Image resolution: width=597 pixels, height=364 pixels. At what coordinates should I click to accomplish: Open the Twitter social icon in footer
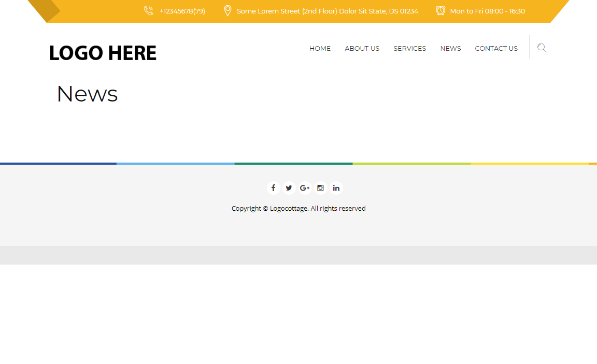pyautogui.click(x=289, y=188)
